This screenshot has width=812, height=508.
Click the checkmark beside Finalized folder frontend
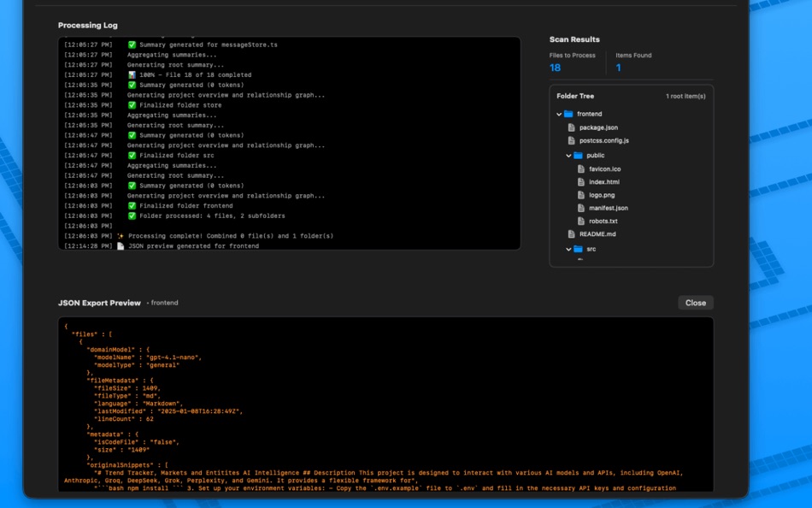pyautogui.click(x=132, y=205)
